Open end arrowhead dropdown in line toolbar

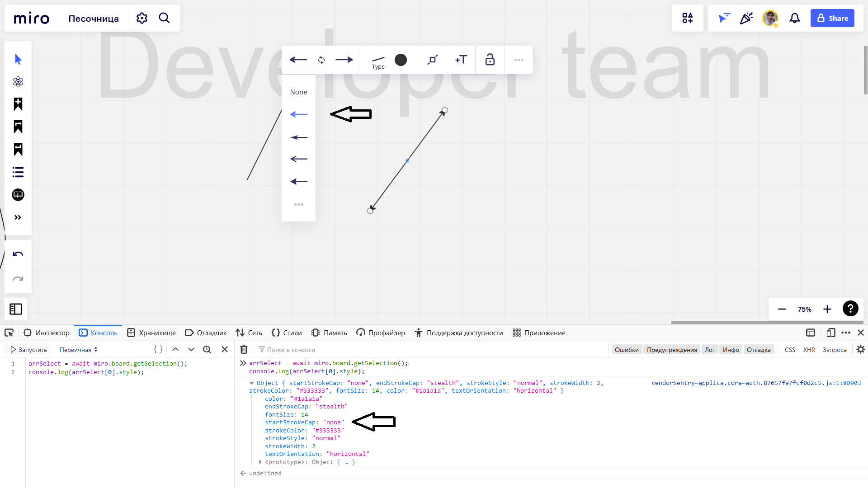point(344,60)
